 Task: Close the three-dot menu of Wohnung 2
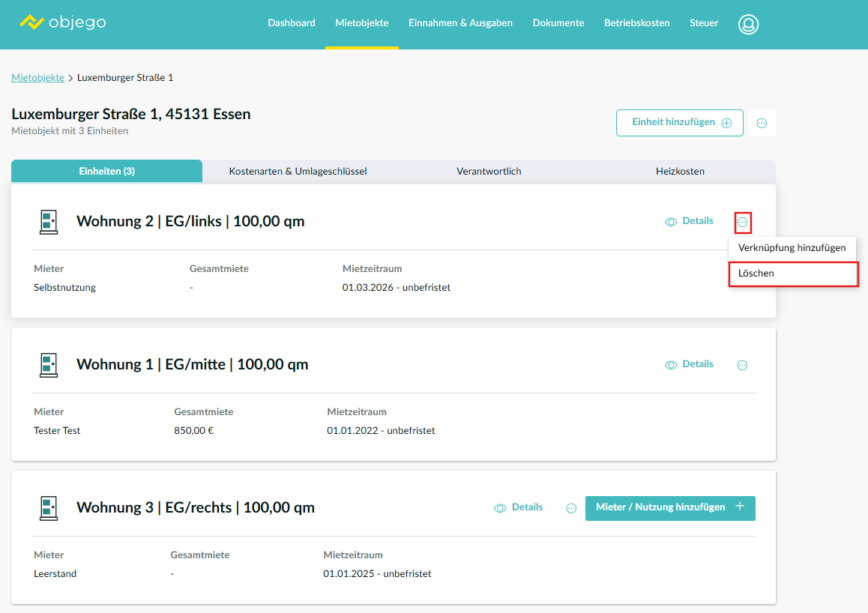742,223
